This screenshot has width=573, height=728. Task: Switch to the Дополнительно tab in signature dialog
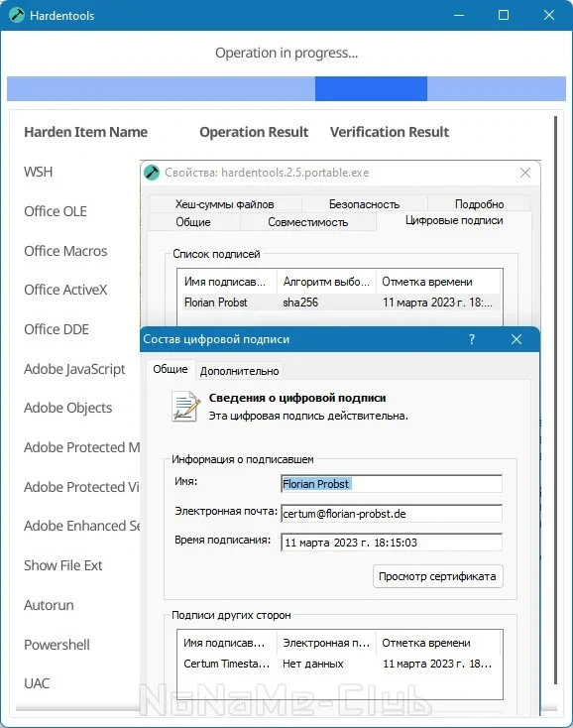click(239, 371)
